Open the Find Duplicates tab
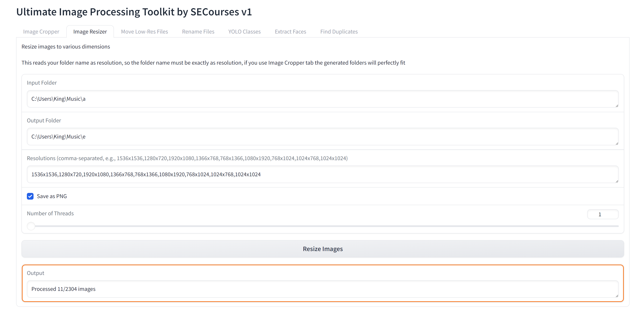644x309 pixels. click(x=339, y=31)
